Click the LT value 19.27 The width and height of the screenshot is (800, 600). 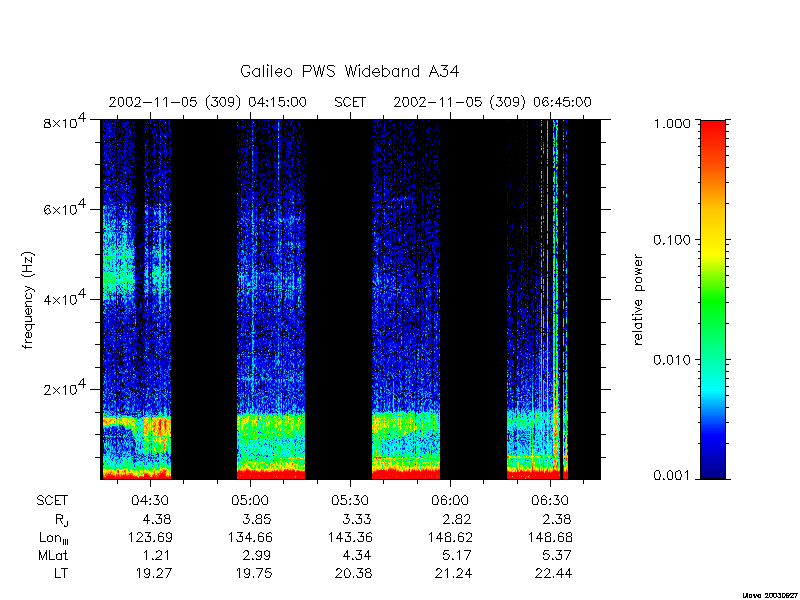tap(154, 573)
